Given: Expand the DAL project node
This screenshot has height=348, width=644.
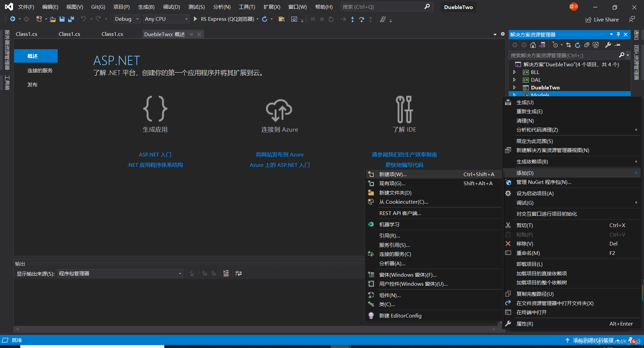Looking at the screenshot, I should coord(515,80).
